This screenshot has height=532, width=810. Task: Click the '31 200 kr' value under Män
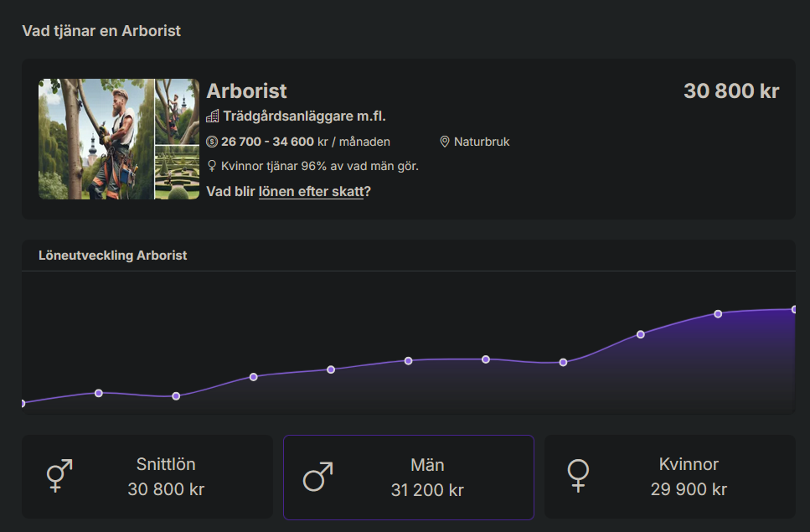(427, 489)
